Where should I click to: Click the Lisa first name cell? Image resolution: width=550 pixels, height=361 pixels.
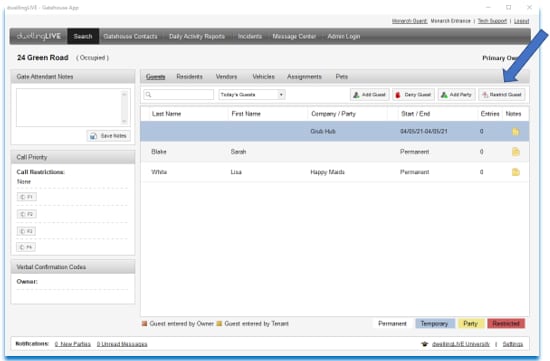click(x=236, y=172)
